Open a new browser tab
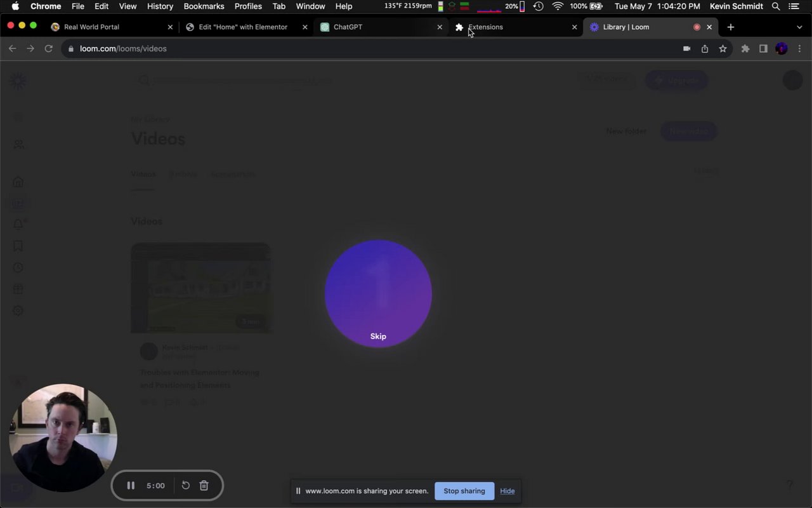The height and width of the screenshot is (508, 812). tap(731, 27)
